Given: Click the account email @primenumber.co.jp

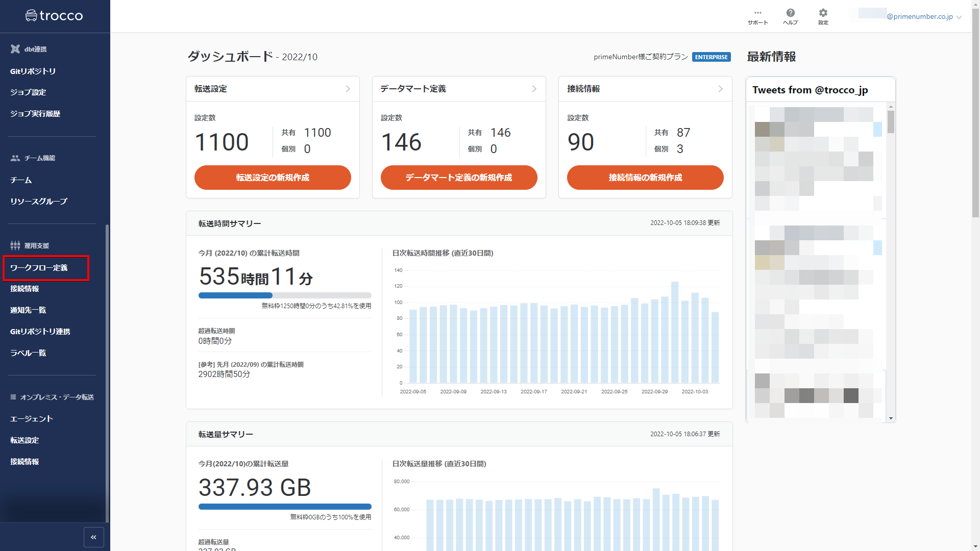Looking at the screenshot, I should point(920,16).
